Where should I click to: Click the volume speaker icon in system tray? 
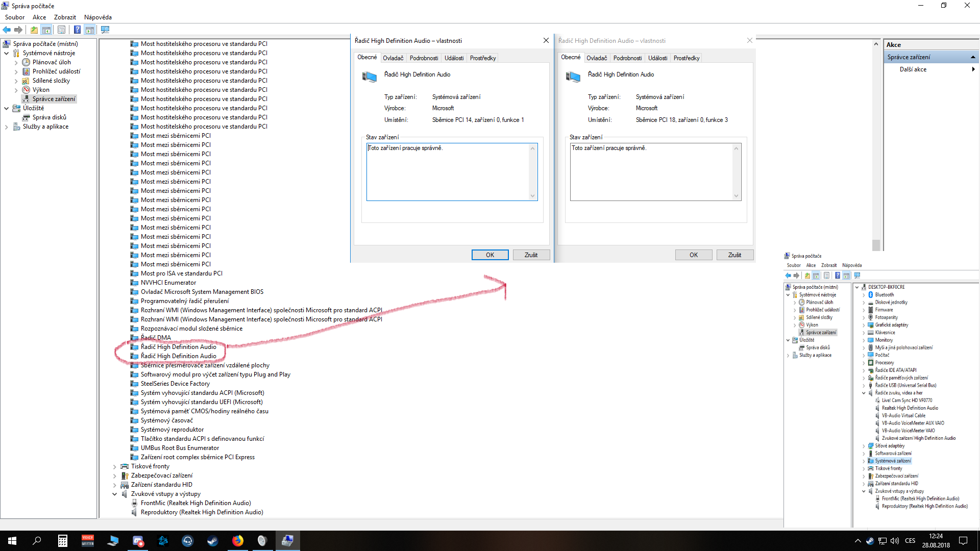(894, 541)
